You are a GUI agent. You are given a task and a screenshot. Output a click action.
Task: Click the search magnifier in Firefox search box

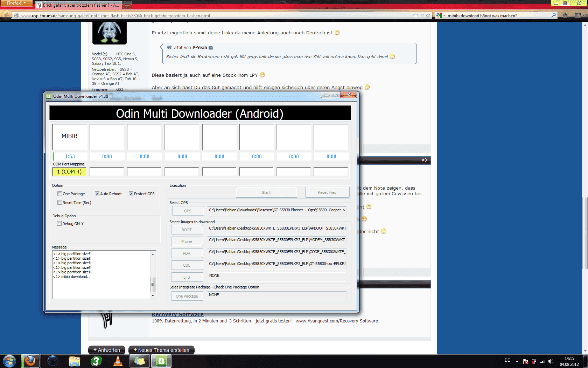(553, 15)
